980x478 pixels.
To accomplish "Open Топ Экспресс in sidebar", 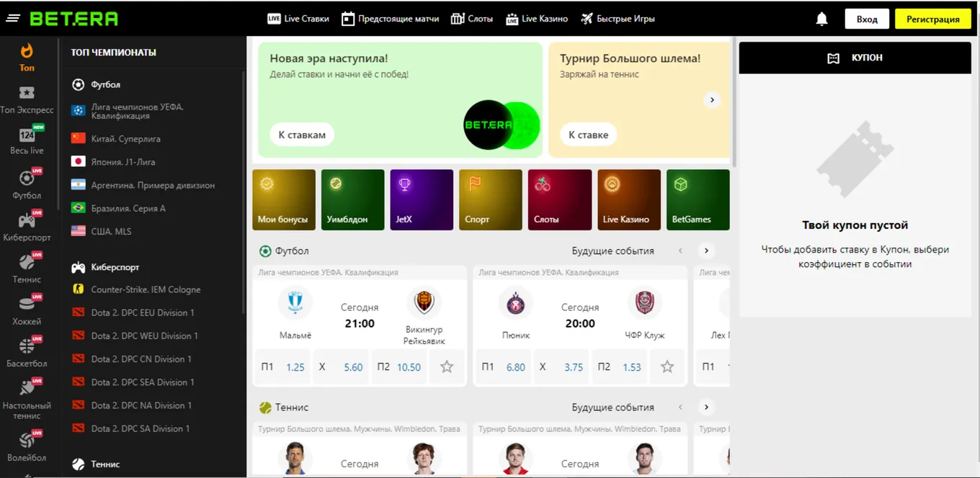I will (27, 100).
